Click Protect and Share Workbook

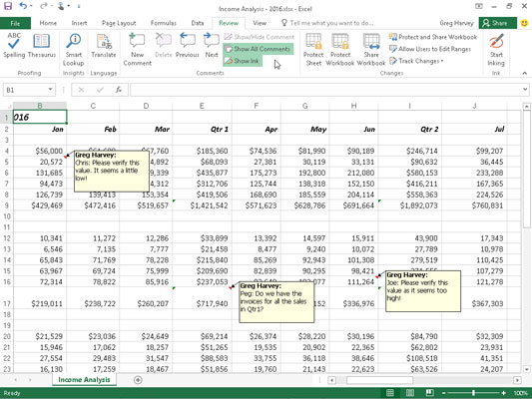point(433,37)
